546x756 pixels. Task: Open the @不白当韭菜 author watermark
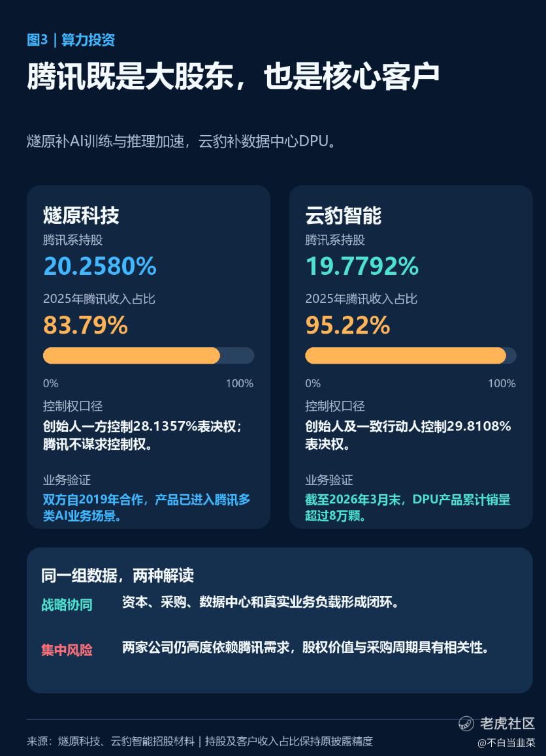(x=506, y=743)
